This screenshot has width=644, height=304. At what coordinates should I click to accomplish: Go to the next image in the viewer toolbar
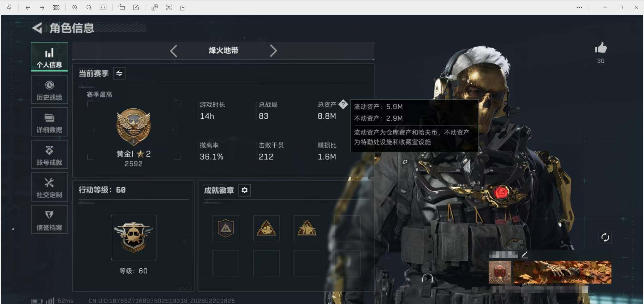click(x=42, y=7)
